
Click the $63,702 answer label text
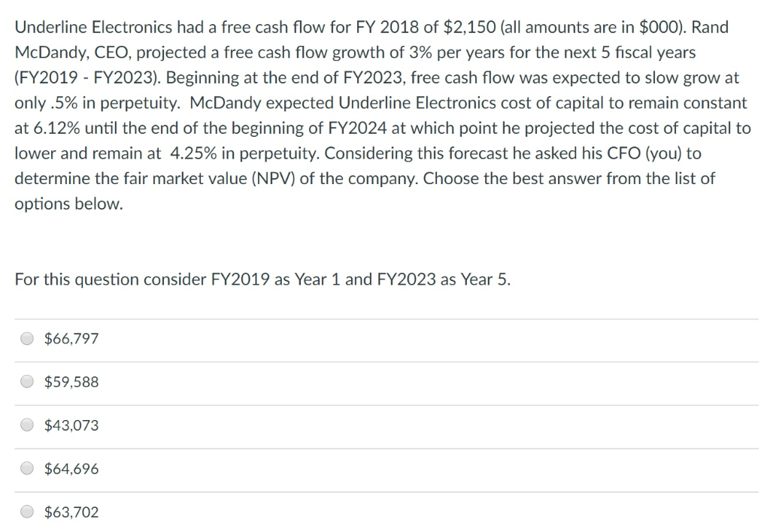coord(71,512)
